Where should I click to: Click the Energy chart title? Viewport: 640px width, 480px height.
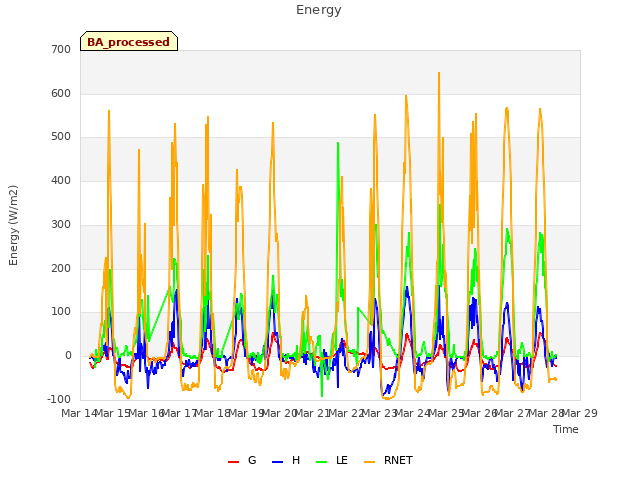coord(319,10)
